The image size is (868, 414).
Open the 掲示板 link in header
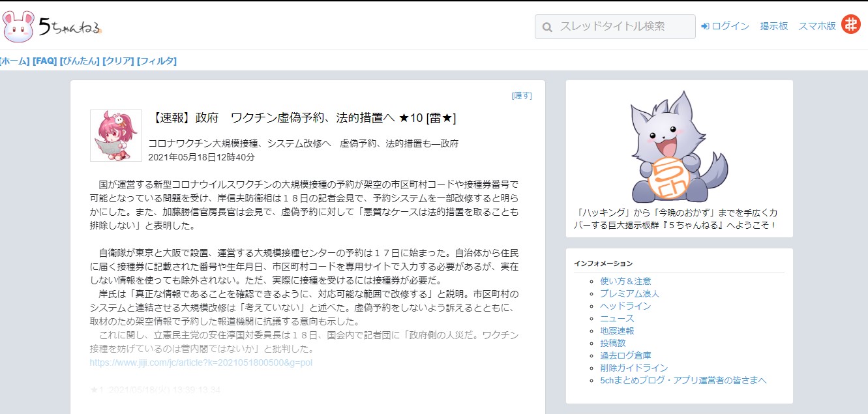click(x=773, y=26)
